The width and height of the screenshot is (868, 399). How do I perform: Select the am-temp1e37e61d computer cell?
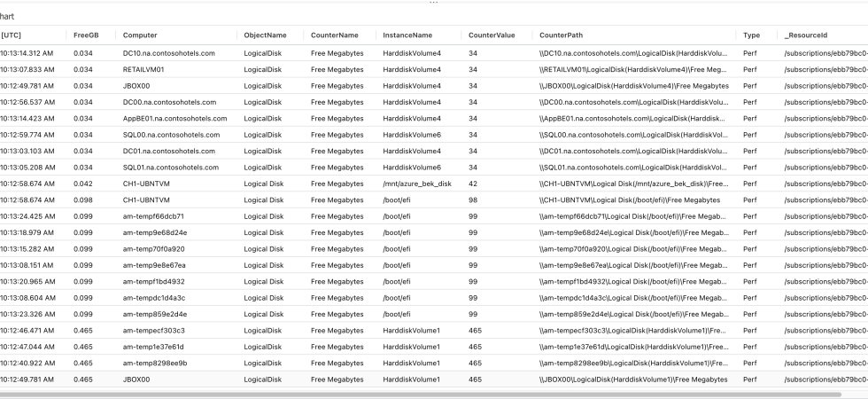153,347
